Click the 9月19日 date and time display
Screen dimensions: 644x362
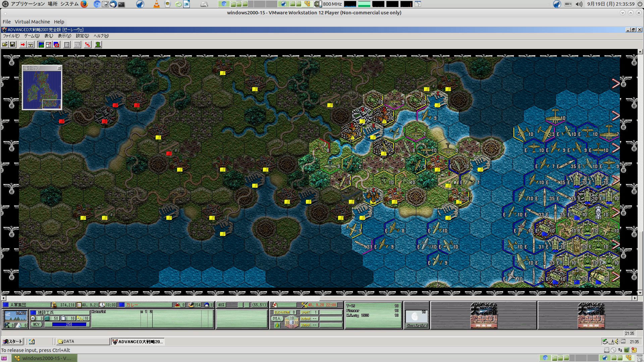[611, 4]
